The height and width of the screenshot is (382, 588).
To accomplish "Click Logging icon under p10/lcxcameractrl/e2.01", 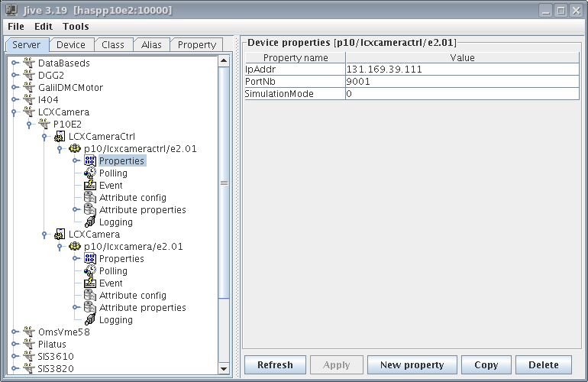I will pos(90,222).
